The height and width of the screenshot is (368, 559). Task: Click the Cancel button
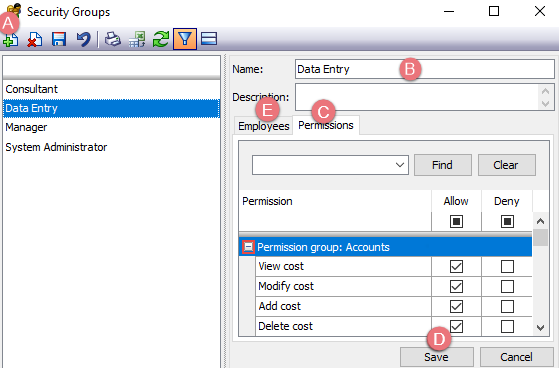point(516,357)
